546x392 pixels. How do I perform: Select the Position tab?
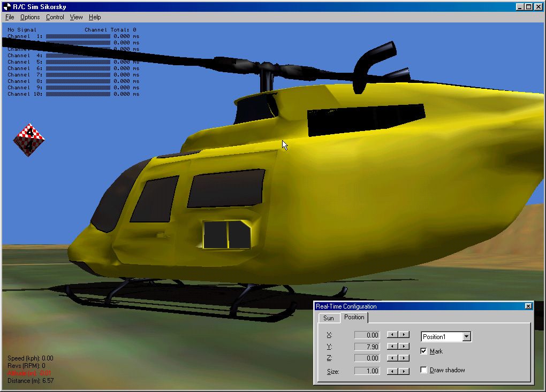[354, 317]
